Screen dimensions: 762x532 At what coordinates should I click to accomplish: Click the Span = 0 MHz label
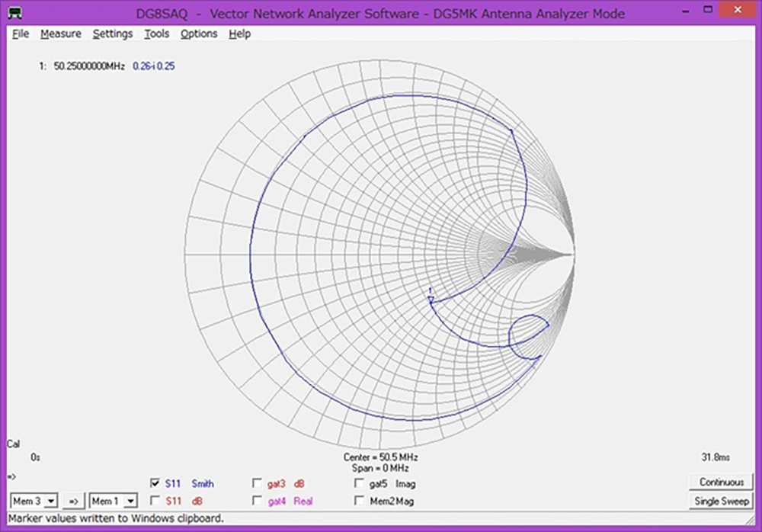[380, 468]
